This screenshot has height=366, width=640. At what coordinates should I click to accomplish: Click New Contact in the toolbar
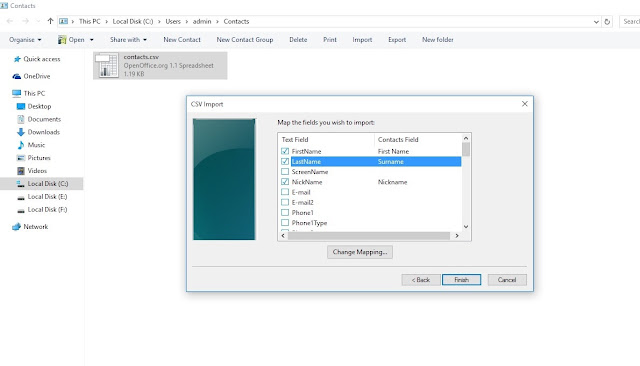[x=182, y=40]
